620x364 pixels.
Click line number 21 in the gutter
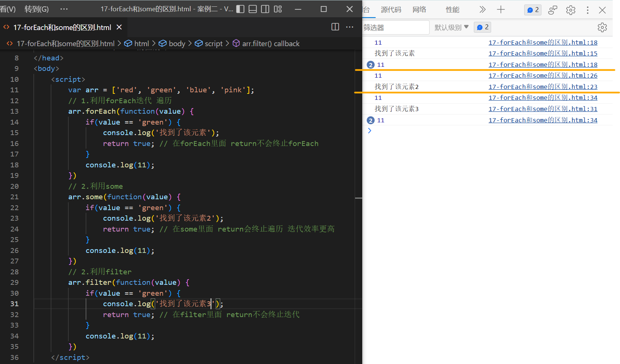14,197
